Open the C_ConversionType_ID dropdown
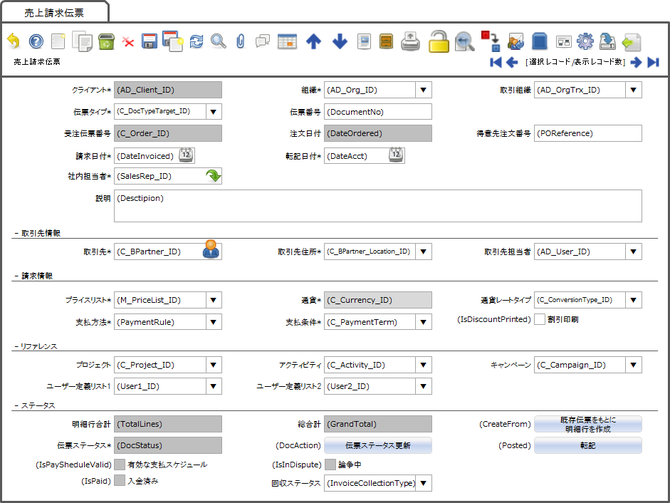This screenshot has width=670, height=503. pos(634,300)
